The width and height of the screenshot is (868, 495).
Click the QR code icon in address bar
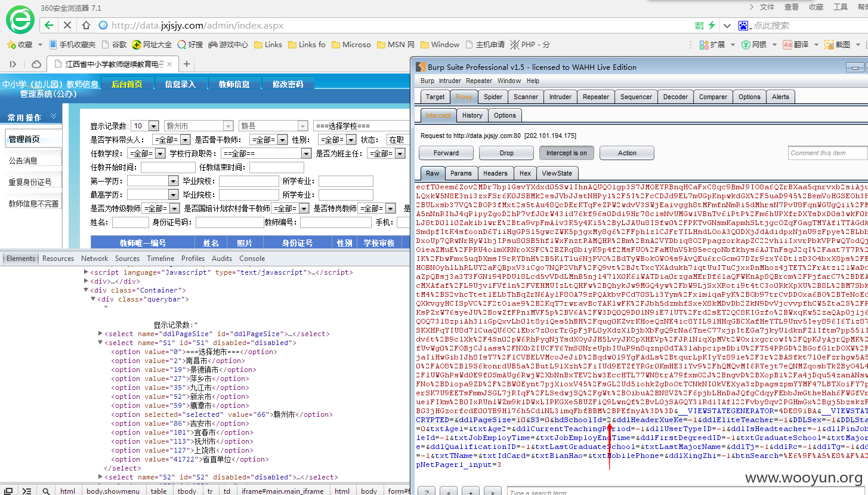click(700, 26)
